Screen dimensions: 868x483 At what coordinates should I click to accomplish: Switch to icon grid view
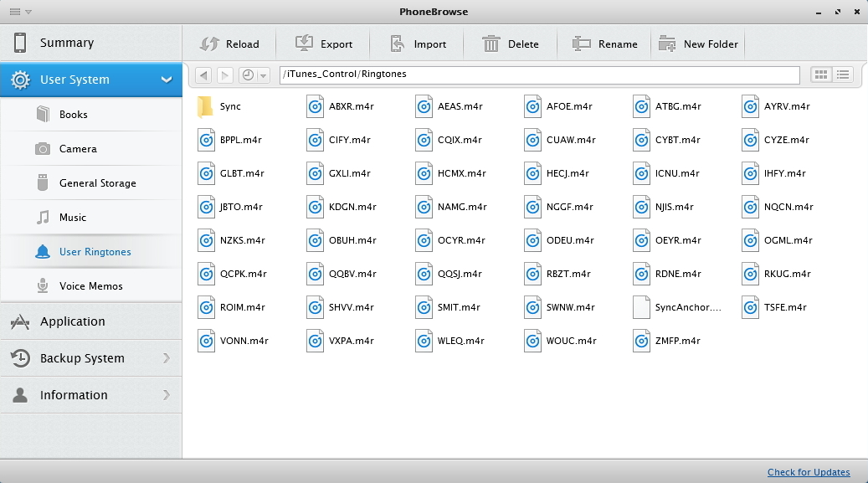[x=821, y=75]
